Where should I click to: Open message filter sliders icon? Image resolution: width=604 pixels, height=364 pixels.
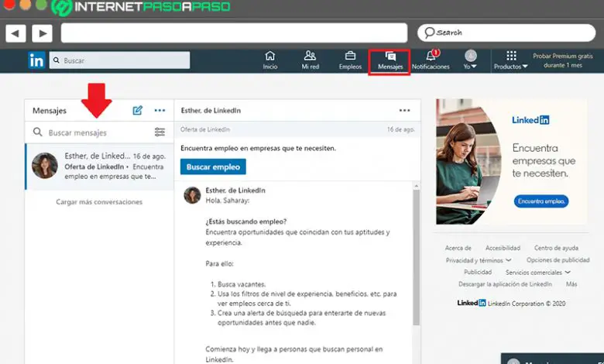[x=160, y=132]
